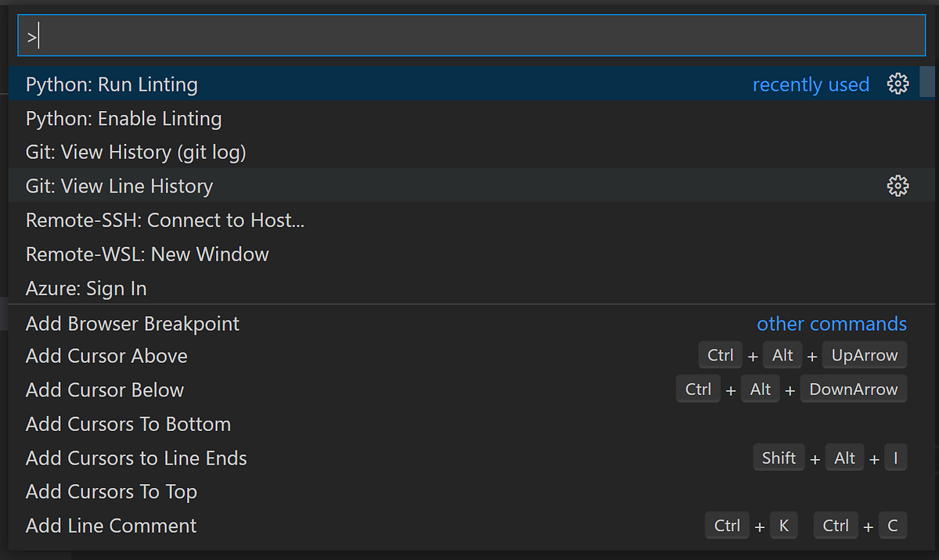Click the UpArrow keybinding badge
Screen dimensions: 939x560
pyautogui.click(x=865, y=355)
